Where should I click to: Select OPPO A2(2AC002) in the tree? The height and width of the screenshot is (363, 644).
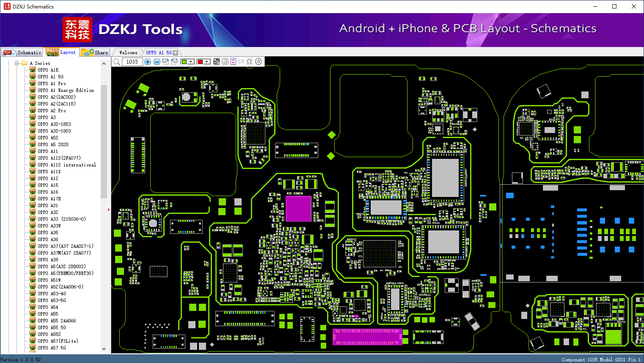tap(57, 97)
